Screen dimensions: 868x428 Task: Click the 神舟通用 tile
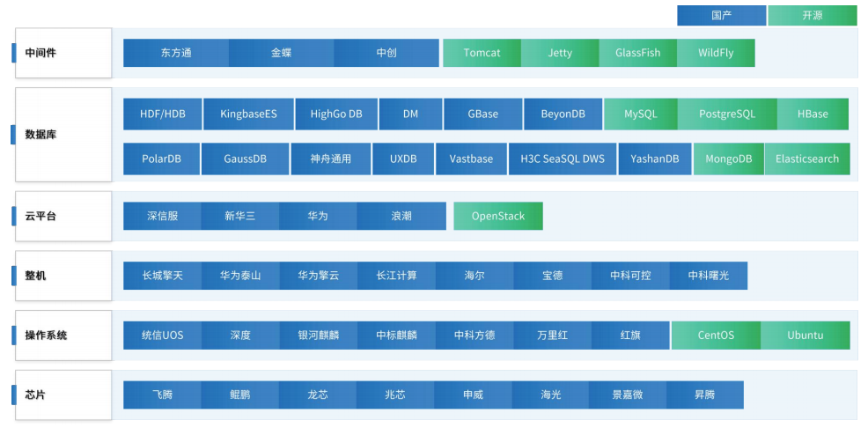pyautogui.click(x=331, y=159)
